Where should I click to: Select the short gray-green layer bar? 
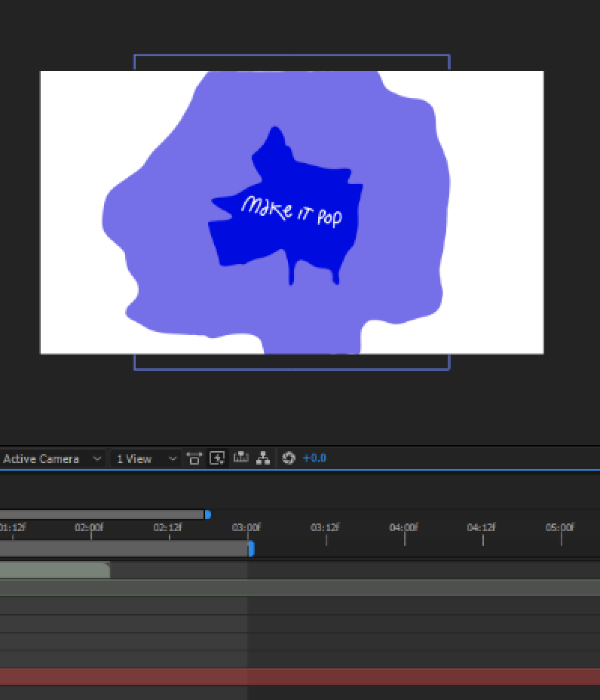[x=55, y=570]
